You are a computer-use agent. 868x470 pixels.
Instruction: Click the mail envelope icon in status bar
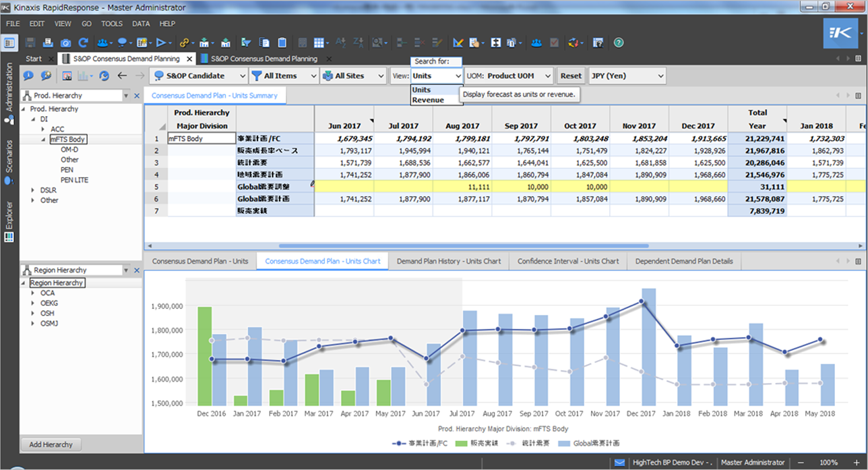click(619, 463)
